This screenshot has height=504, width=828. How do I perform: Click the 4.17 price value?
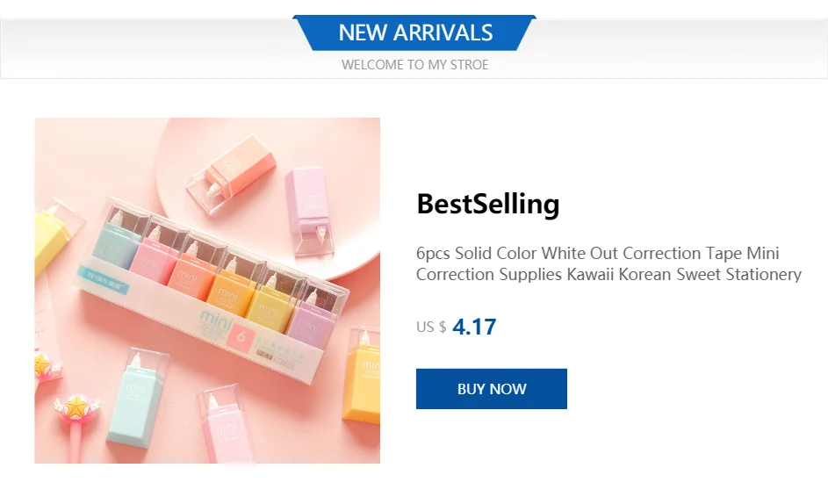[474, 327]
